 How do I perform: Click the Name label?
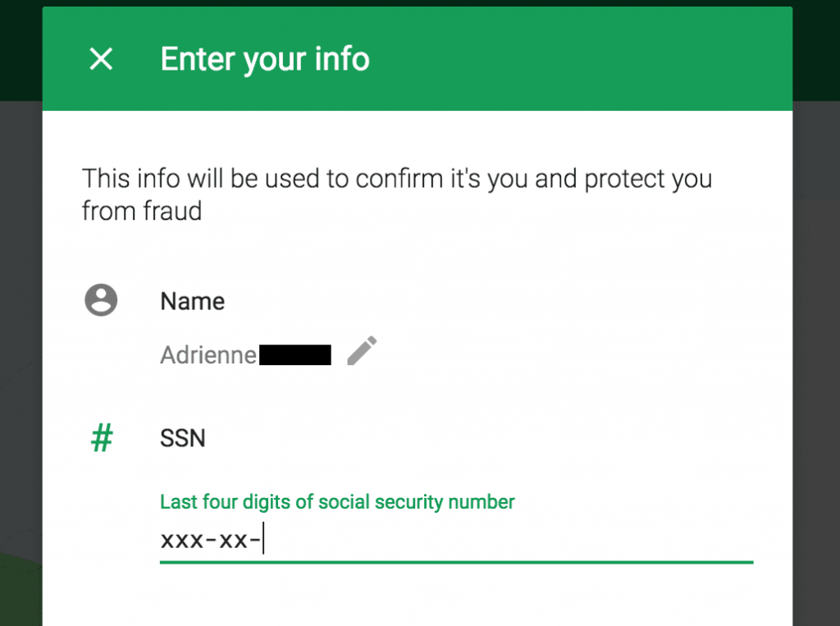[193, 301]
